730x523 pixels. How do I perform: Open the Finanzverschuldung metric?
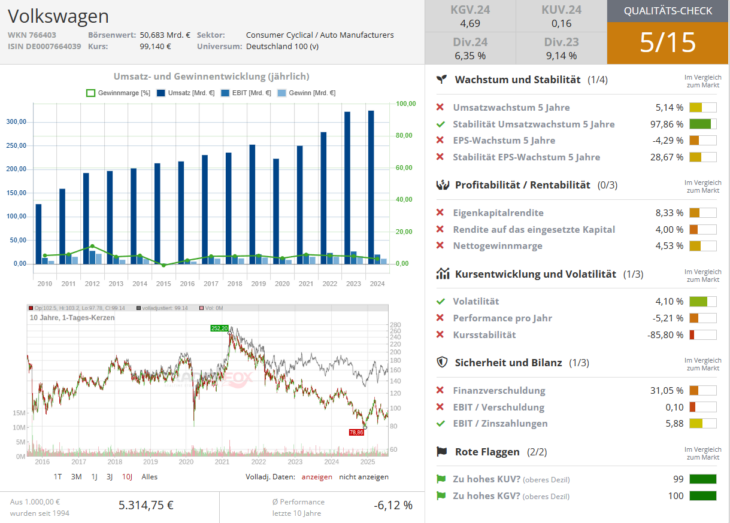499,390
